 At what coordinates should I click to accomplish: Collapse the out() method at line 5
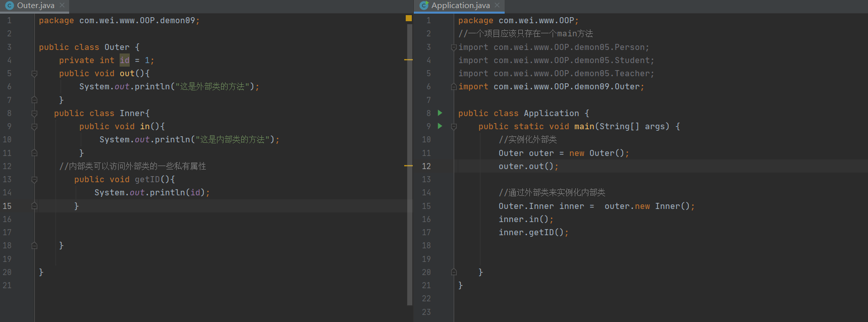pos(34,74)
